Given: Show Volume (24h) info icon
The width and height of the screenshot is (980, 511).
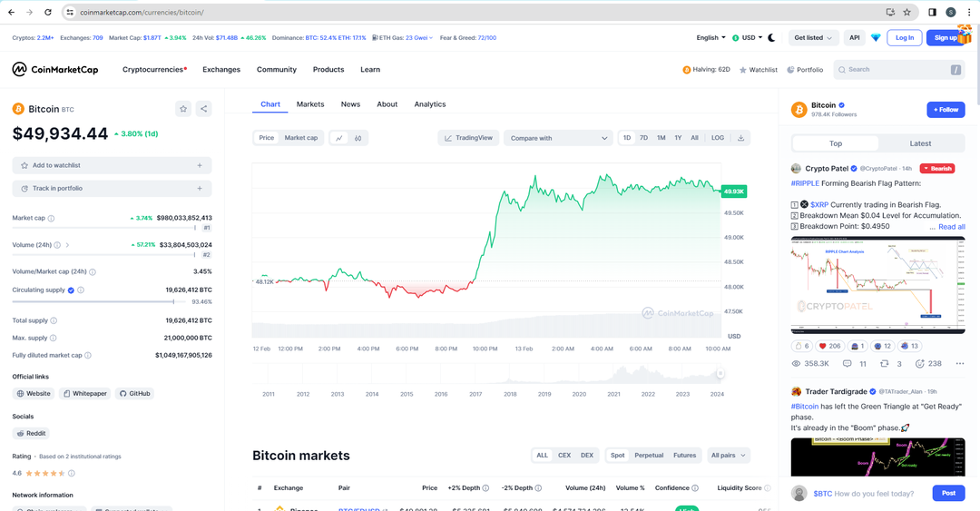Looking at the screenshot, I should click(57, 245).
